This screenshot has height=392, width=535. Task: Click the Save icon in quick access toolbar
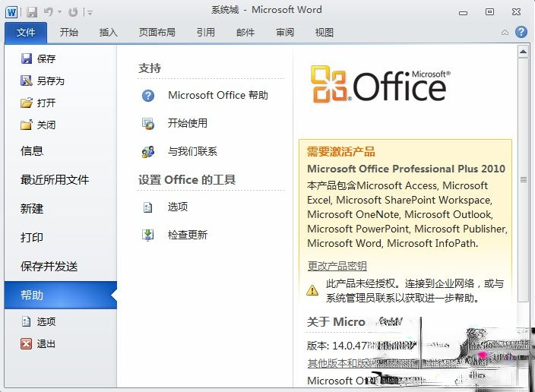click(32, 11)
